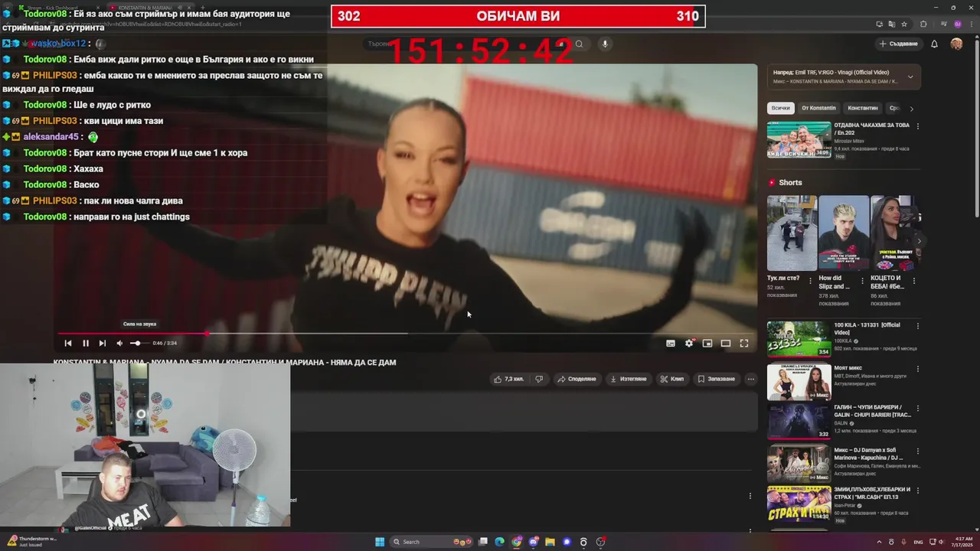Viewport: 980px width, 551px height.
Task: Open Discord from taskbar
Action: point(534,542)
